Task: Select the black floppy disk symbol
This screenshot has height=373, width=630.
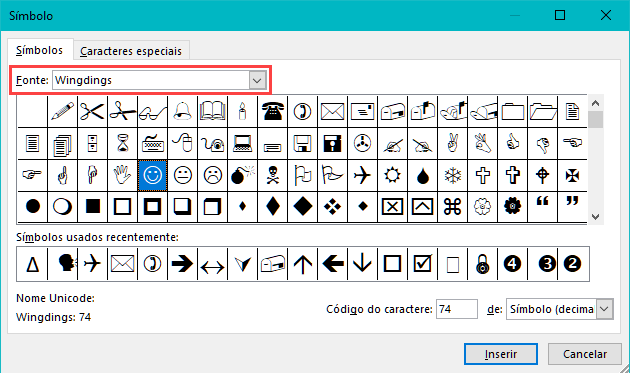Action: (x=333, y=143)
